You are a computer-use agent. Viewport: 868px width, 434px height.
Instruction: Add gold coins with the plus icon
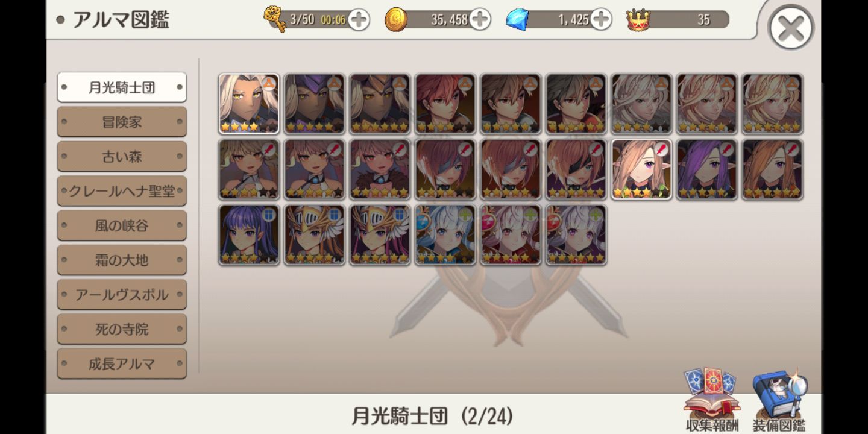click(x=480, y=20)
